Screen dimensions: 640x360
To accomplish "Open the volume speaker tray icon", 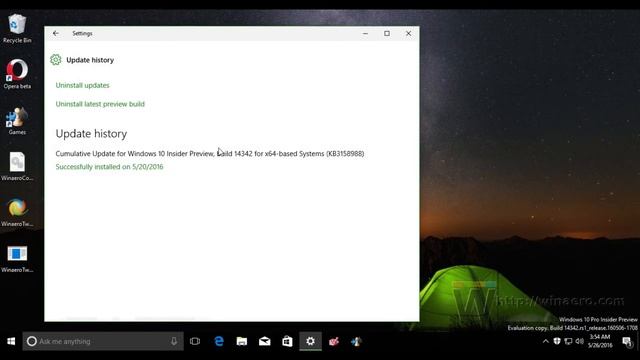I will click(580, 341).
